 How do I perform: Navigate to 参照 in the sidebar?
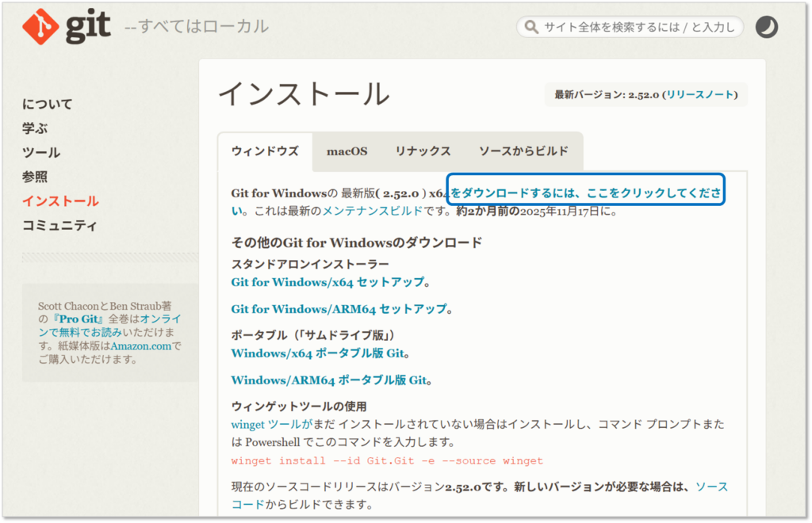tap(35, 177)
